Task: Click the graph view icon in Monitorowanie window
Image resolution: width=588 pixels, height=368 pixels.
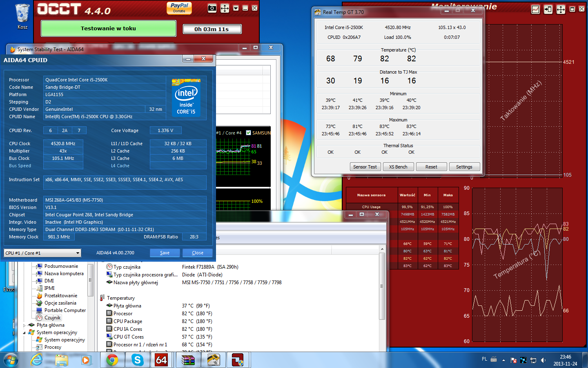Action: coord(535,9)
